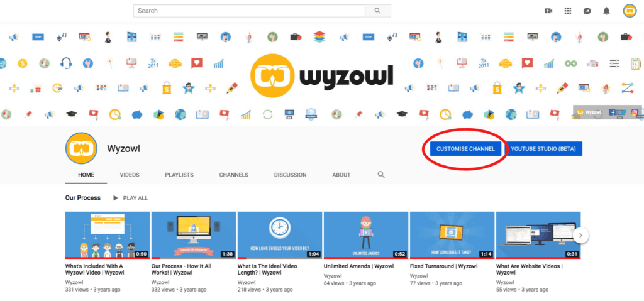
Task: Click the PLAY ALL link
Action: (x=135, y=198)
